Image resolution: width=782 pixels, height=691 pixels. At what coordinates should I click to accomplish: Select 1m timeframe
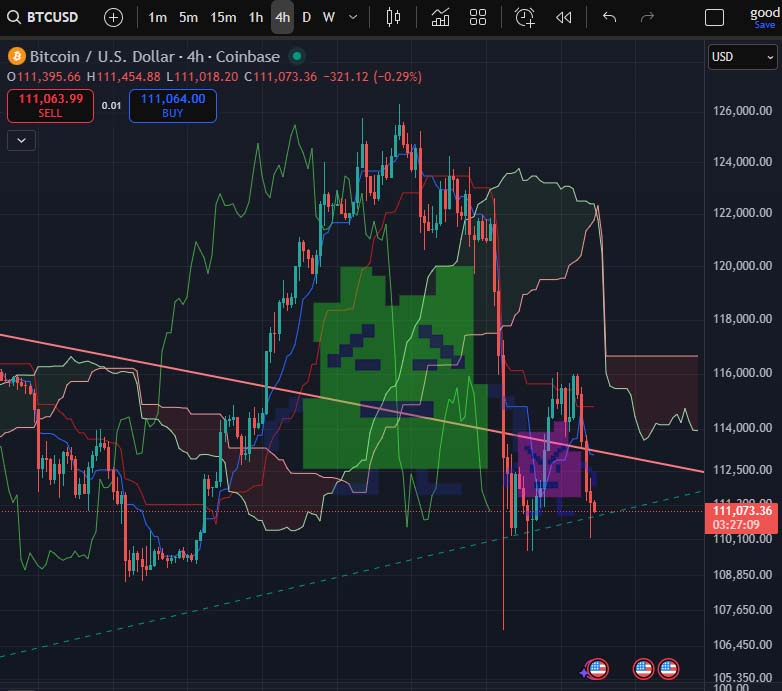tap(157, 18)
